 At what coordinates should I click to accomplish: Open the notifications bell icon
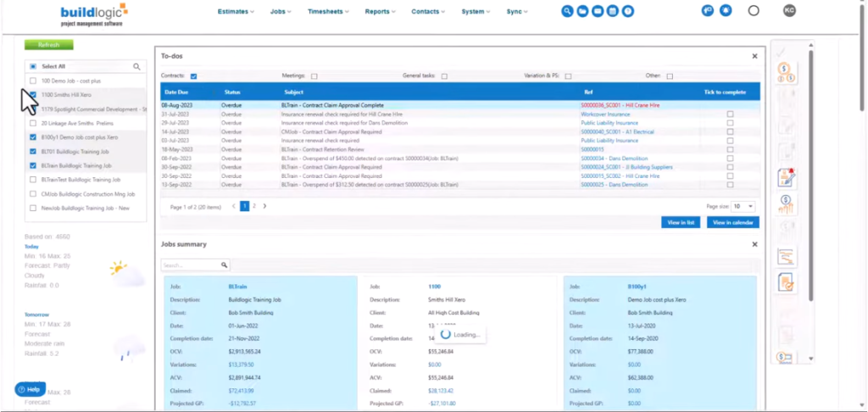[x=726, y=10]
